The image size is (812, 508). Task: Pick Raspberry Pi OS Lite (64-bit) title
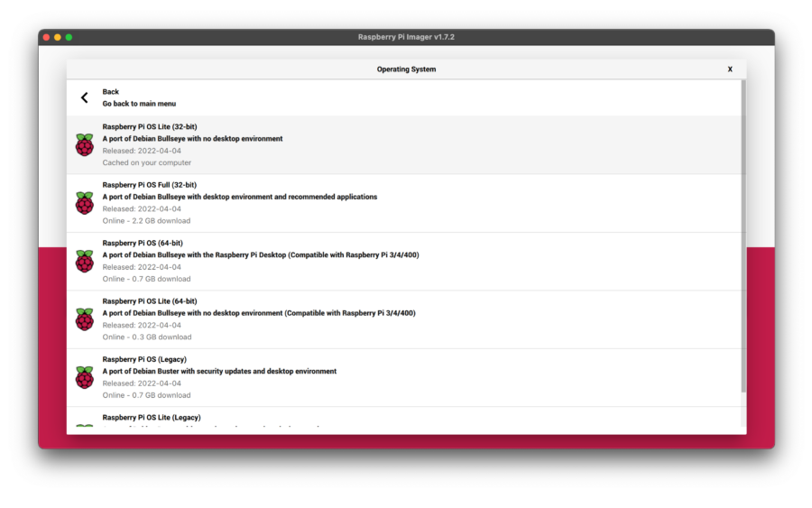tap(150, 301)
